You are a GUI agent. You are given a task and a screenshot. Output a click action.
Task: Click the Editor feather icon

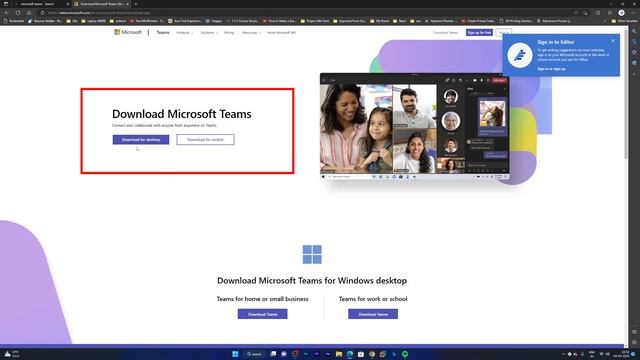(x=520, y=55)
